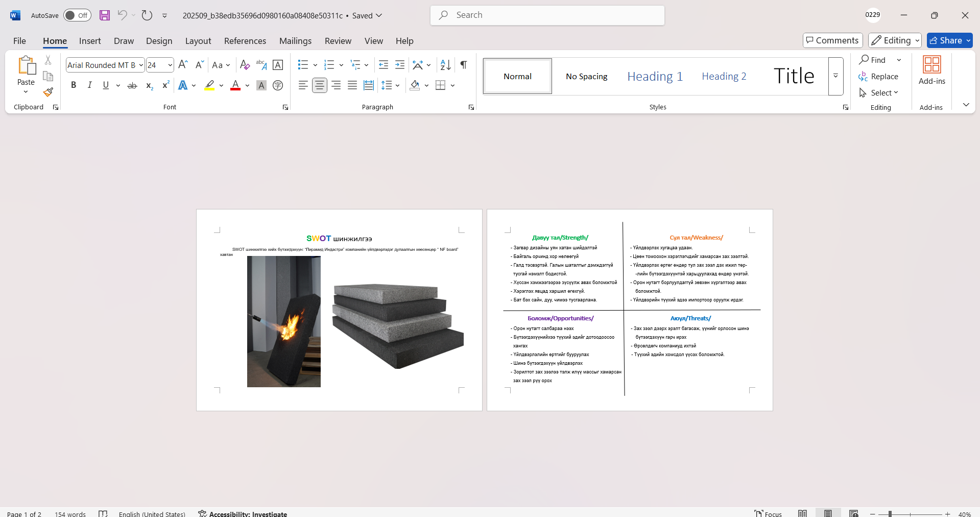Clear all formatting icon

[x=245, y=65]
